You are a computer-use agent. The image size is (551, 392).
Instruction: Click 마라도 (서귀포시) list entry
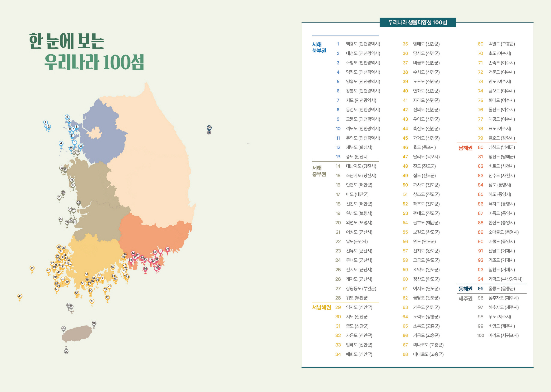point(503,336)
